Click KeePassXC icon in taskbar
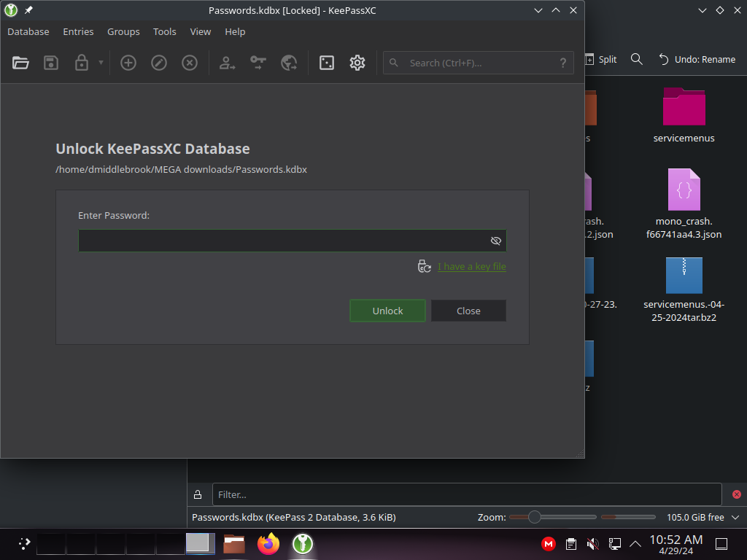This screenshot has width=747, height=560. [x=303, y=544]
